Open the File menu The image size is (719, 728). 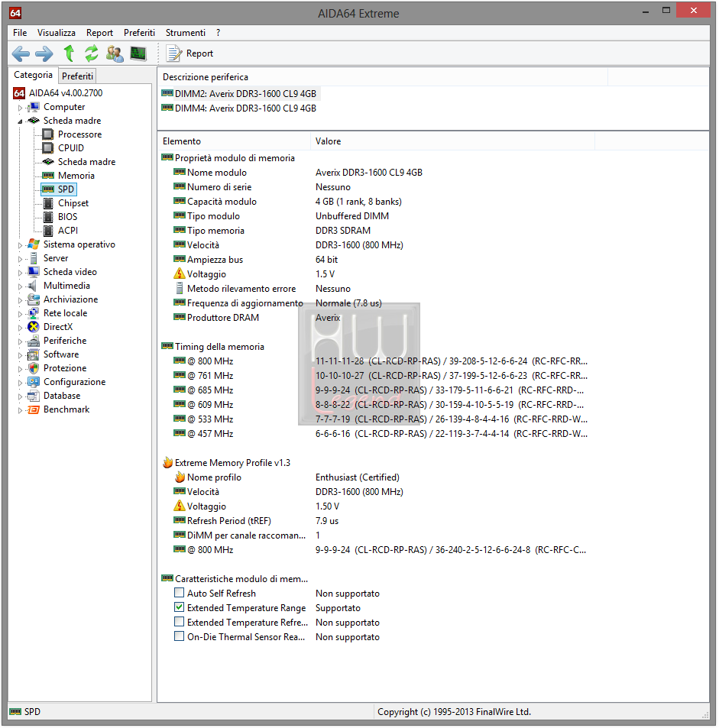point(20,33)
